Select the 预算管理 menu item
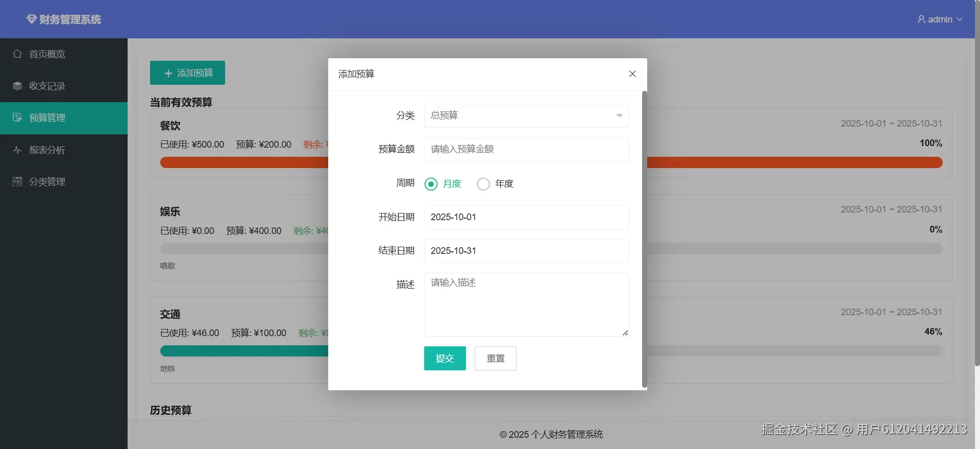980x449 pixels. [64, 118]
